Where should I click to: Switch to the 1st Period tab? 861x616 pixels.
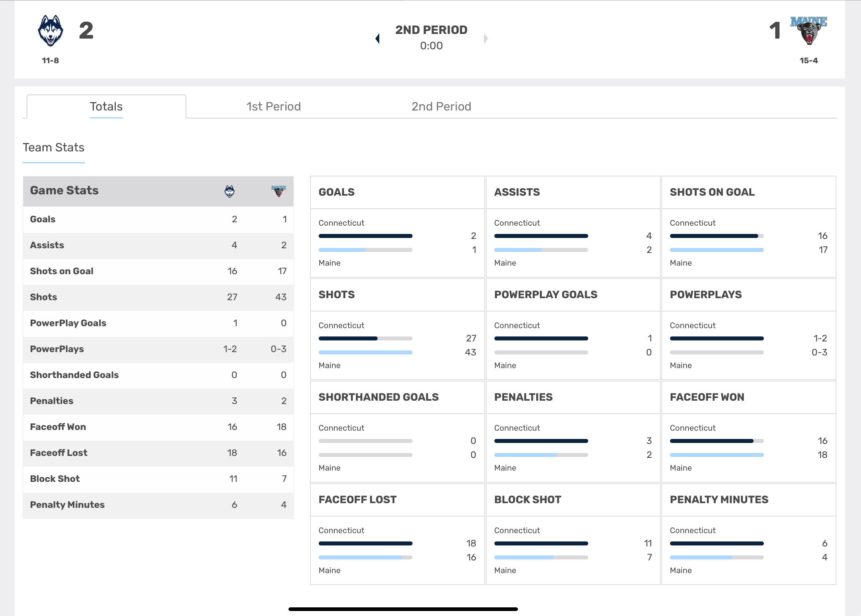(273, 106)
